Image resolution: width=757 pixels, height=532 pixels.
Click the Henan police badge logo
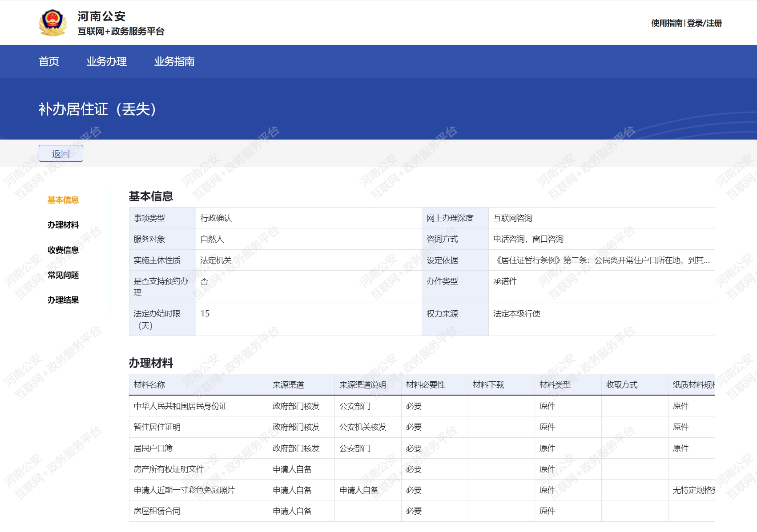52,23
